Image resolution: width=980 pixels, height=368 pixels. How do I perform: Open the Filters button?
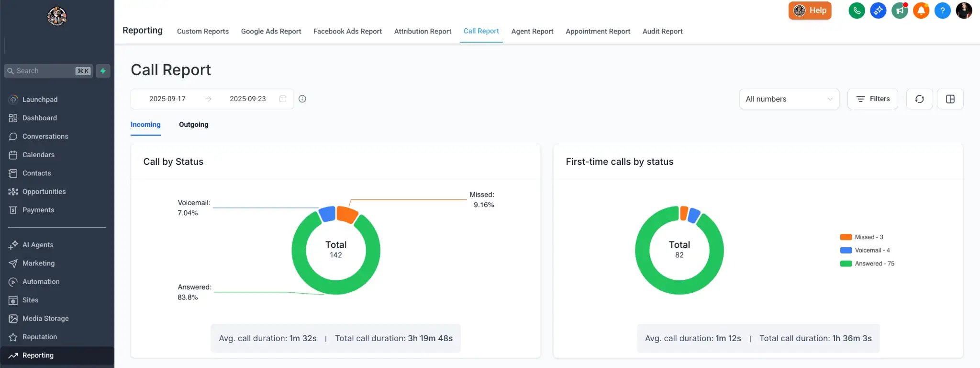[872, 99]
